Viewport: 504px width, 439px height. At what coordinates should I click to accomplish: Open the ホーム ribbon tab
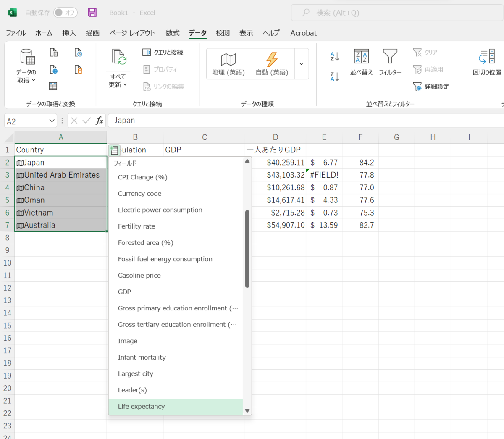point(44,33)
